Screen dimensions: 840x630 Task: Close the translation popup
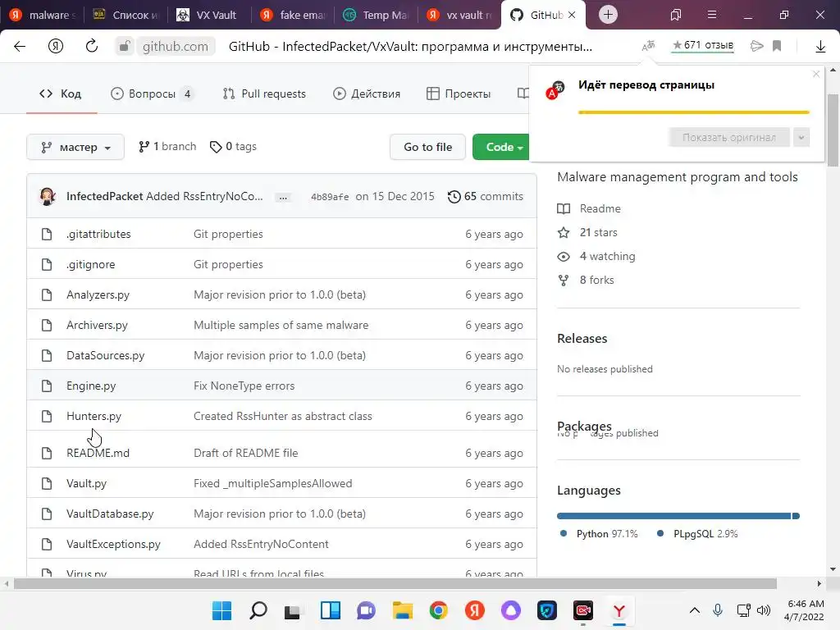(x=816, y=74)
